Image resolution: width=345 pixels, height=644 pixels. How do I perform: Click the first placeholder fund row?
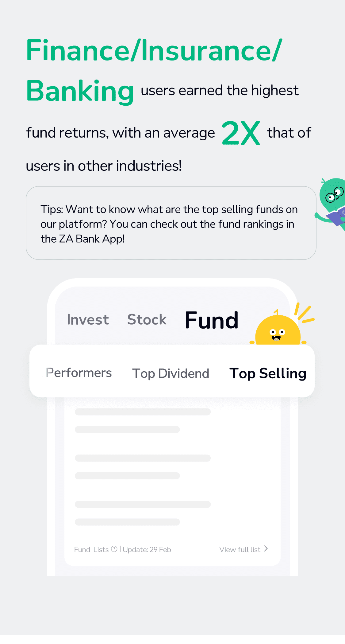pos(143,420)
